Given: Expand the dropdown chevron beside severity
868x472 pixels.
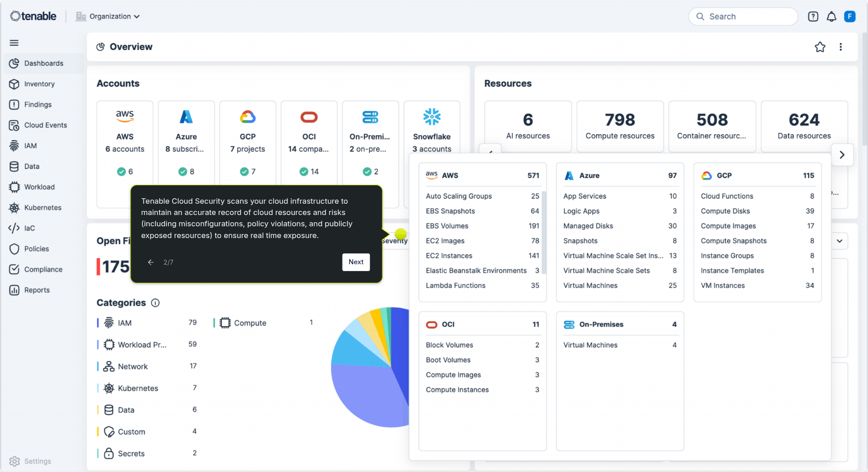Looking at the screenshot, I should click(840, 241).
